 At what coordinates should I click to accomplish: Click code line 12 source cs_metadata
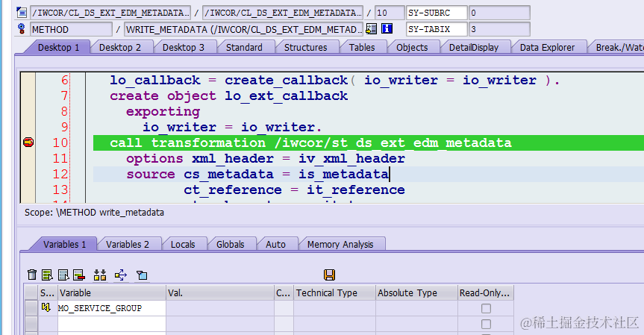pos(257,174)
